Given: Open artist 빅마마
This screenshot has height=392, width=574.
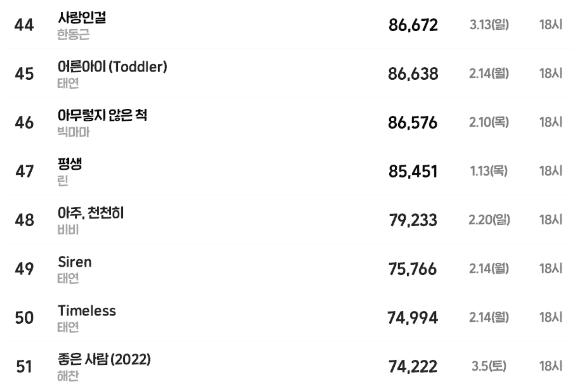Looking at the screenshot, I should click(73, 132).
